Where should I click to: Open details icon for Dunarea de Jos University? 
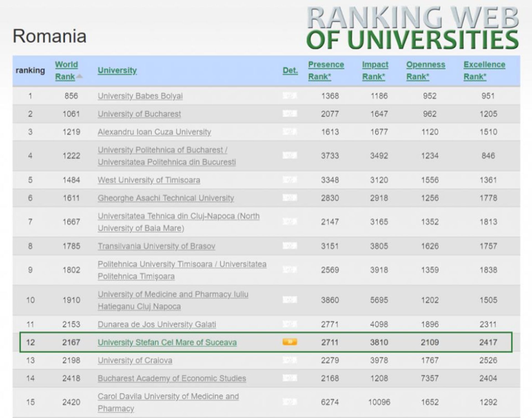pyautogui.click(x=290, y=324)
